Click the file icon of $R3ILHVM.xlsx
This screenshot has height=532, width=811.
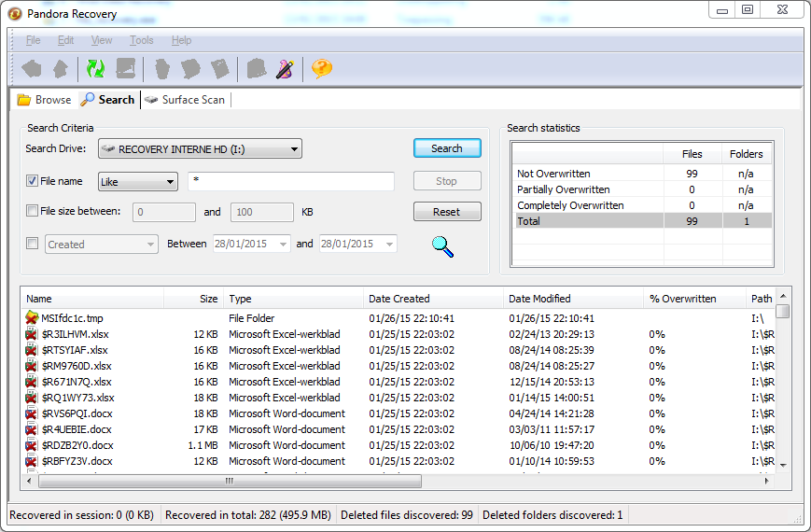tap(32, 334)
